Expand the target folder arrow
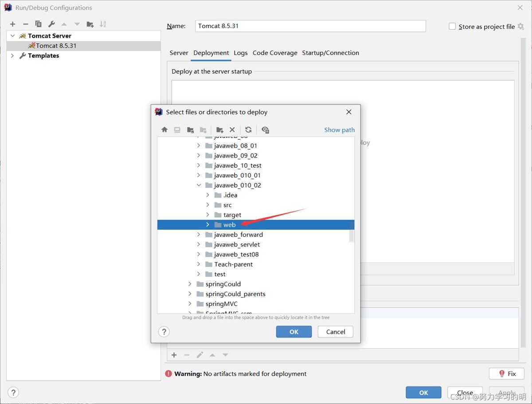532x404 pixels. [x=207, y=215]
